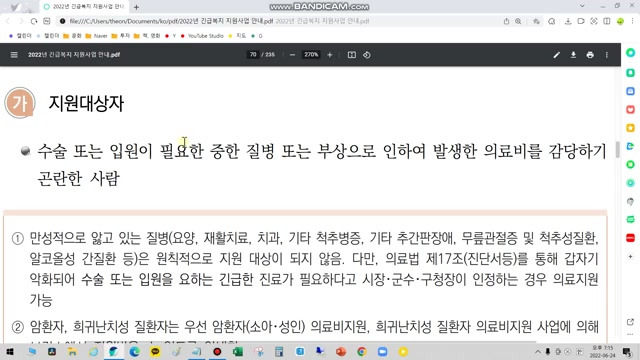Click the taskbar clock and date
640x360 pixels.
[x=602, y=351]
